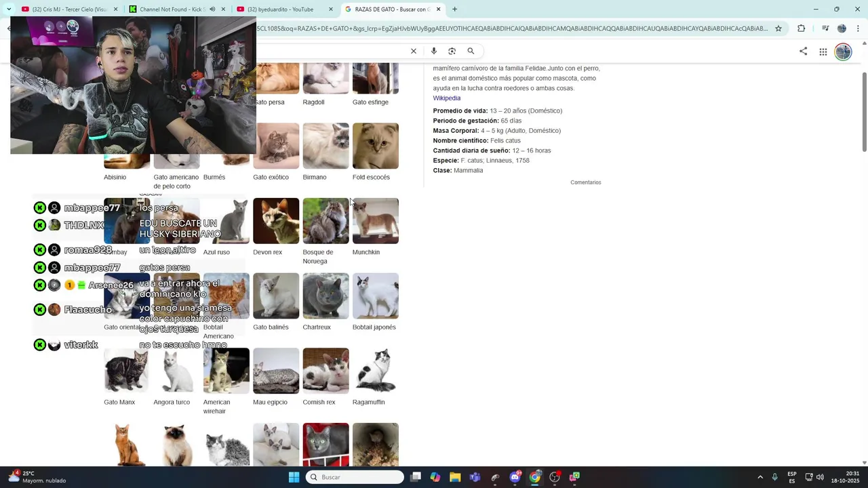
Task: Open OBS Studio from the taskbar
Action: click(x=555, y=477)
